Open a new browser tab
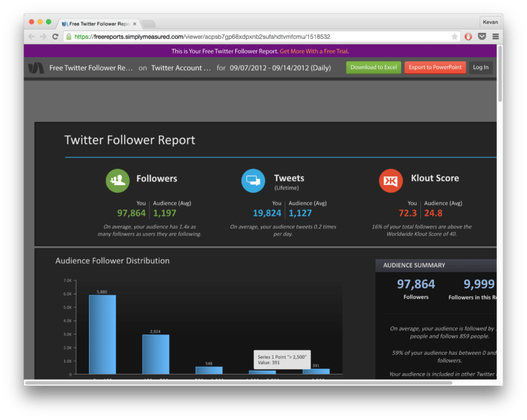The height and width of the screenshot is (420, 527). pyautogui.click(x=149, y=24)
